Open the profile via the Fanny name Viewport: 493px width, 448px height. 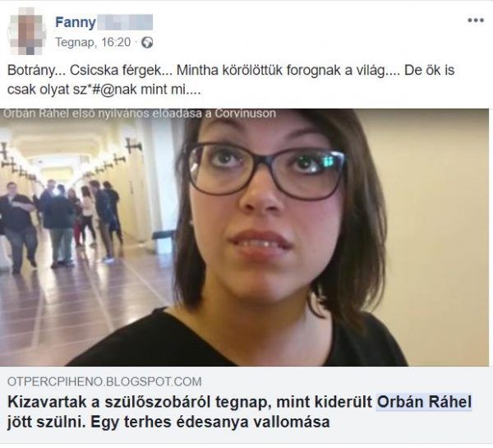click(76, 22)
